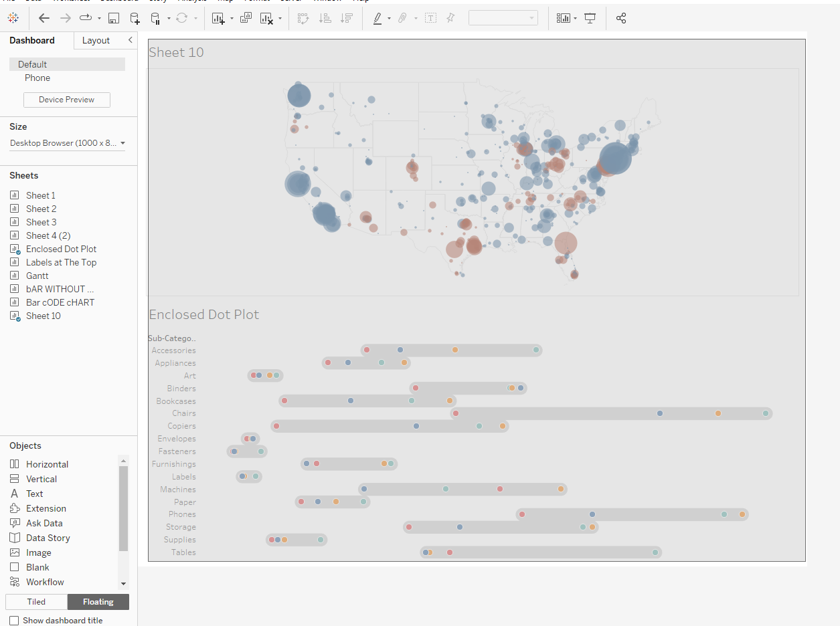Select the Horizontal container object
This screenshot has height=626, width=840.
pos(47,464)
